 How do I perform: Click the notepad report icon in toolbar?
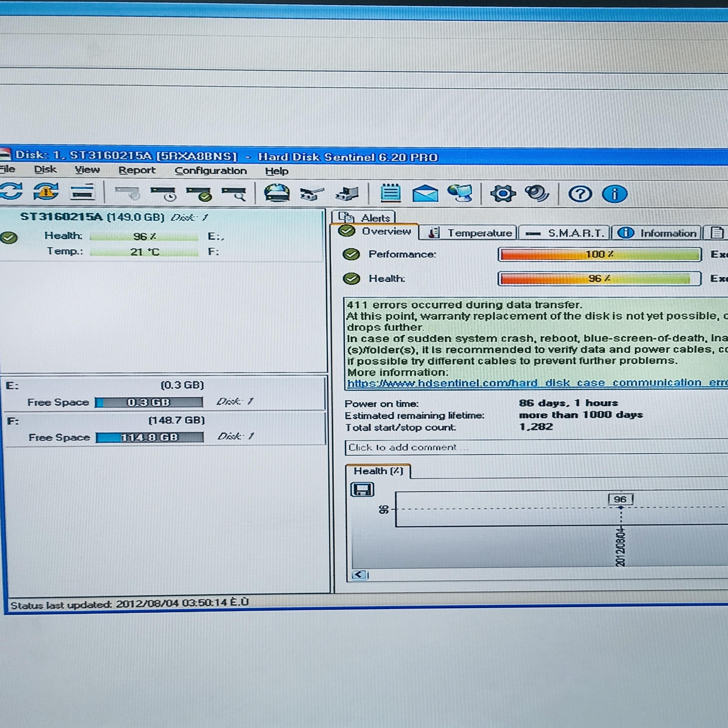[390, 193]
